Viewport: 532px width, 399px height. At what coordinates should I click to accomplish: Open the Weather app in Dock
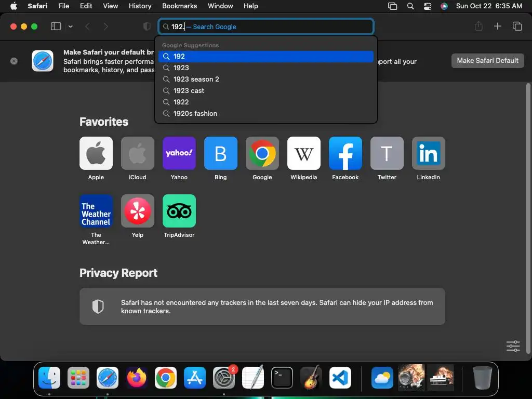tap(382, 378)
